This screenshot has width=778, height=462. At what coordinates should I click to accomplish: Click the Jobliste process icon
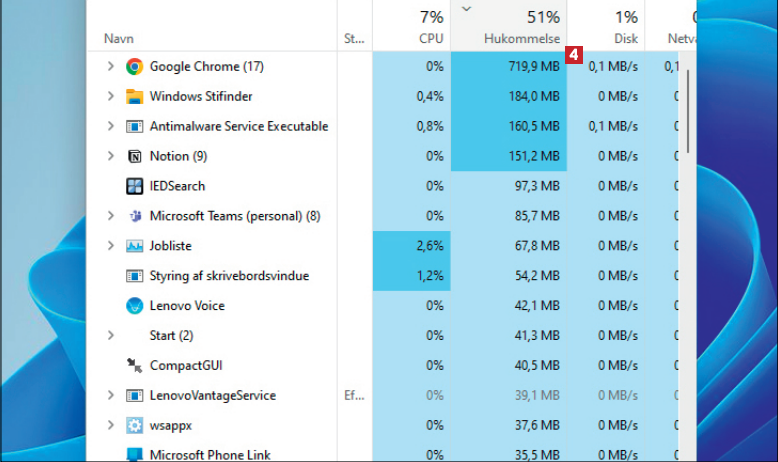(x=135, y=246)
